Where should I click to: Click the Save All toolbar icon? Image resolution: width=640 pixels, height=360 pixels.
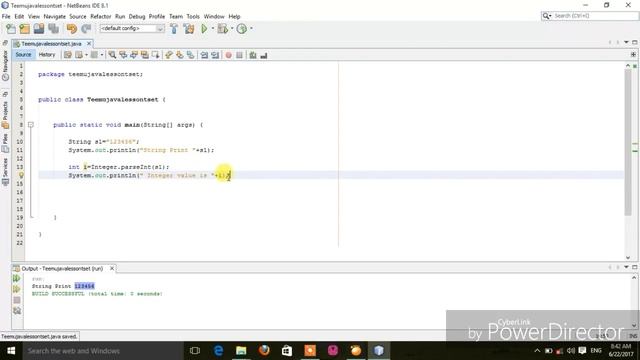pos(53,29)
